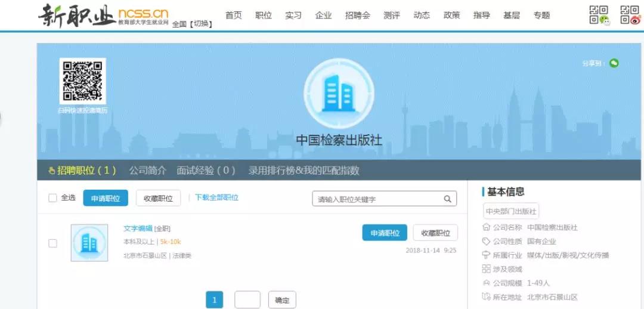Select the 招聘职位 (1) tab
The image size is (644, 309).
coord(82,171)
